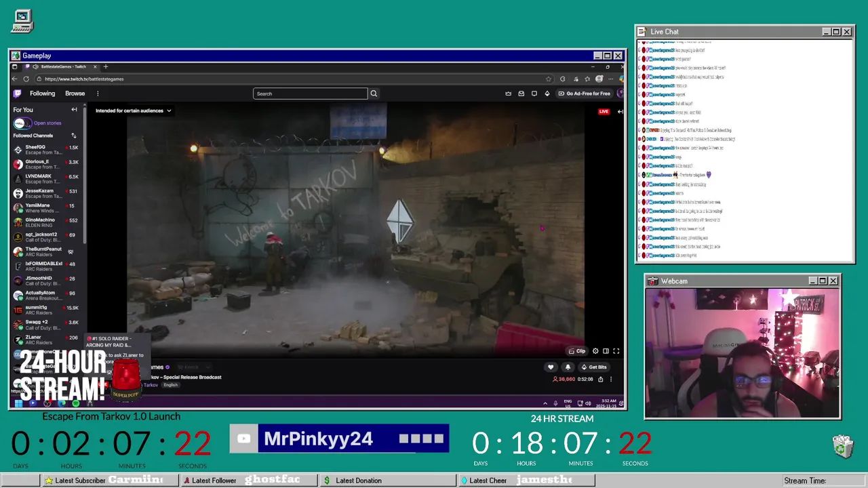Click the English language tag
This screenshot has width=868, height=488.
click(170, 385)
